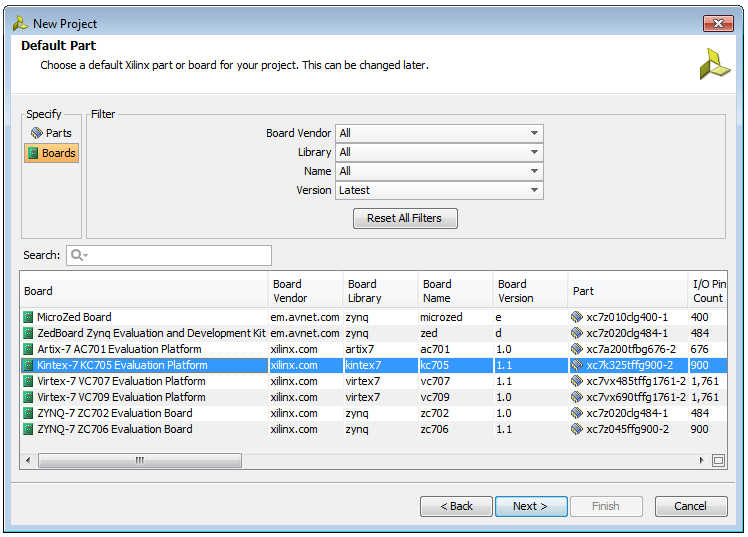Open the Name filter dropdown
Screen dimensions: 748x537
(x=439, y=171)
